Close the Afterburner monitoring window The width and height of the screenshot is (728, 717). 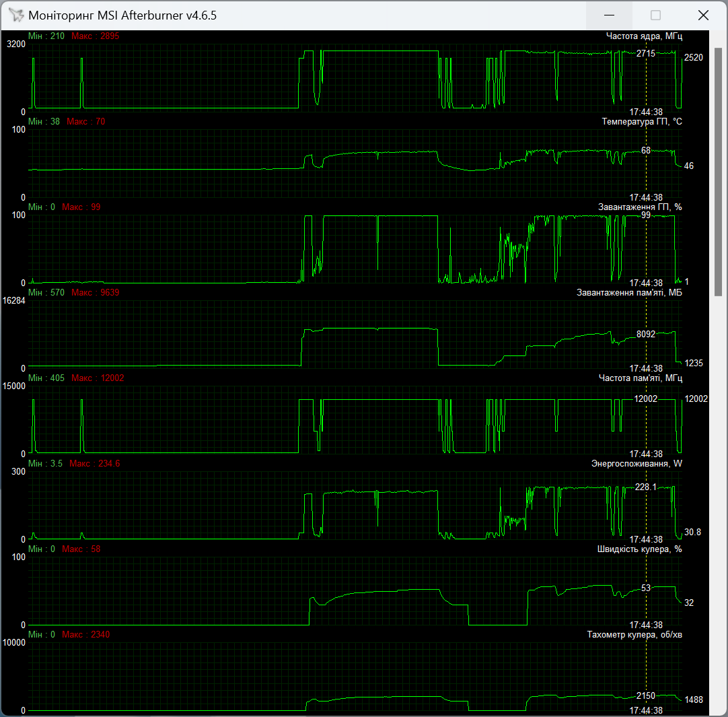pyautogui.click(x=703, y=15)
